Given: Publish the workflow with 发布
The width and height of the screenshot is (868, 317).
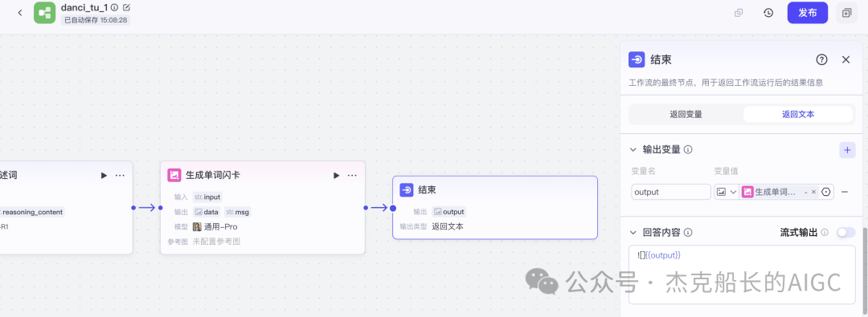Looking at the screenshot, I should [x=808, y=13].
